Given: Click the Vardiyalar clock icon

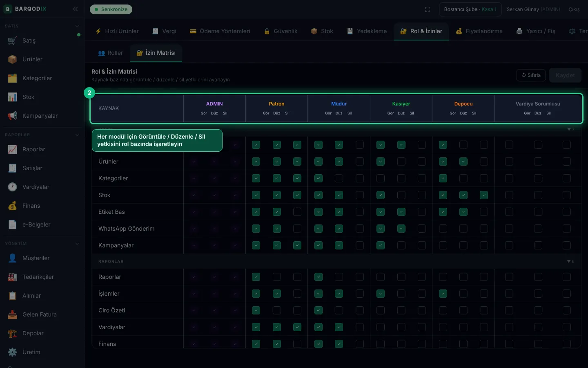Looking at the screenshot, I should tap(13, 187).
